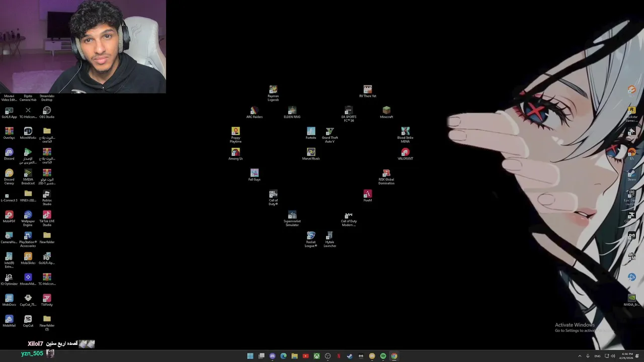
Task: Click the Blood Strike MENA shortcut
Action: pos(406,135)
